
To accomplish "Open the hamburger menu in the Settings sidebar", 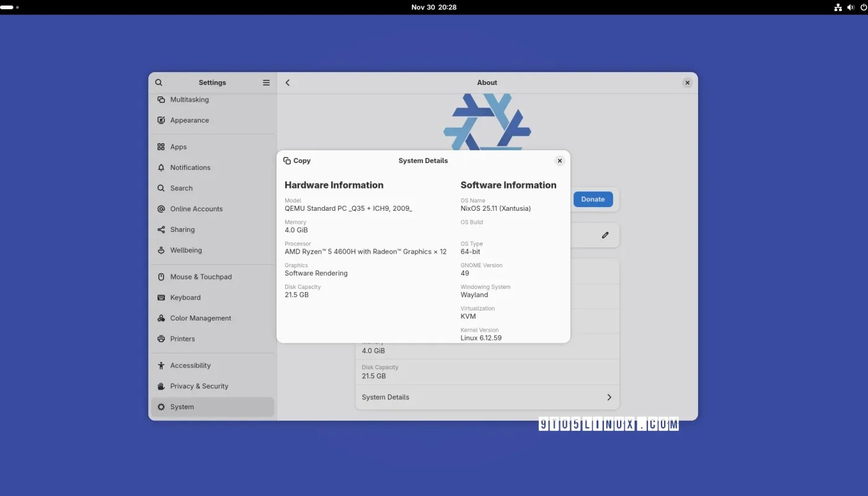I will (266, 82).
